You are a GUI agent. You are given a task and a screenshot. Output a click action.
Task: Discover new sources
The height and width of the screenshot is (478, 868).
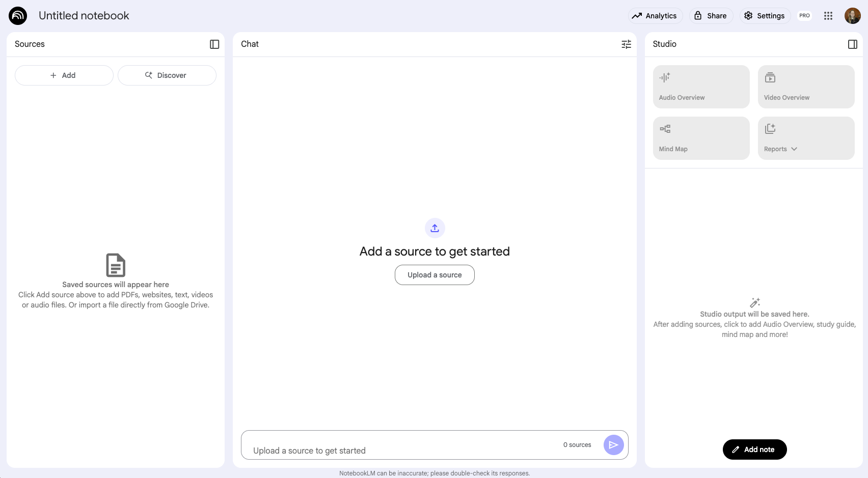point(167,75)
